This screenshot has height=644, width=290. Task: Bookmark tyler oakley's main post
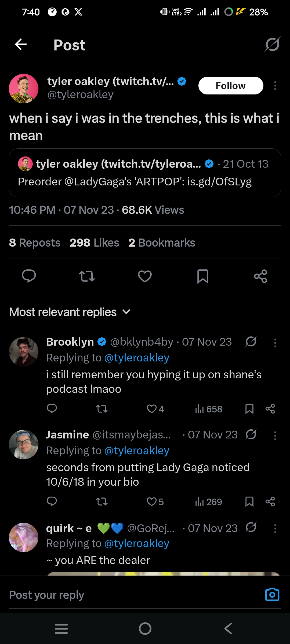point(203,276)
